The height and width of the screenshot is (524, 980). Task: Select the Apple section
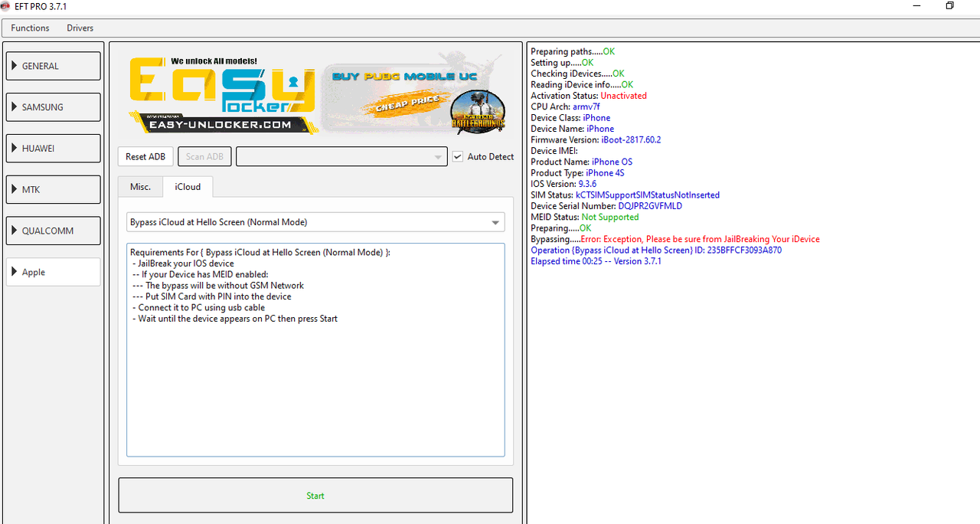[x=53, y=272]
